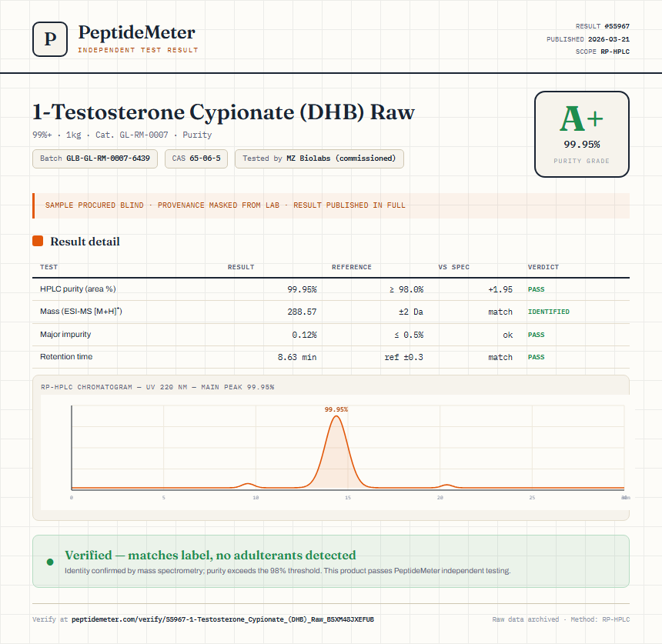Image resolution: width=662 pixels, height=644 pixels.
Task: Select the Mass (ESI-MS [M+H]+) row label
Action: click(81, 312)
